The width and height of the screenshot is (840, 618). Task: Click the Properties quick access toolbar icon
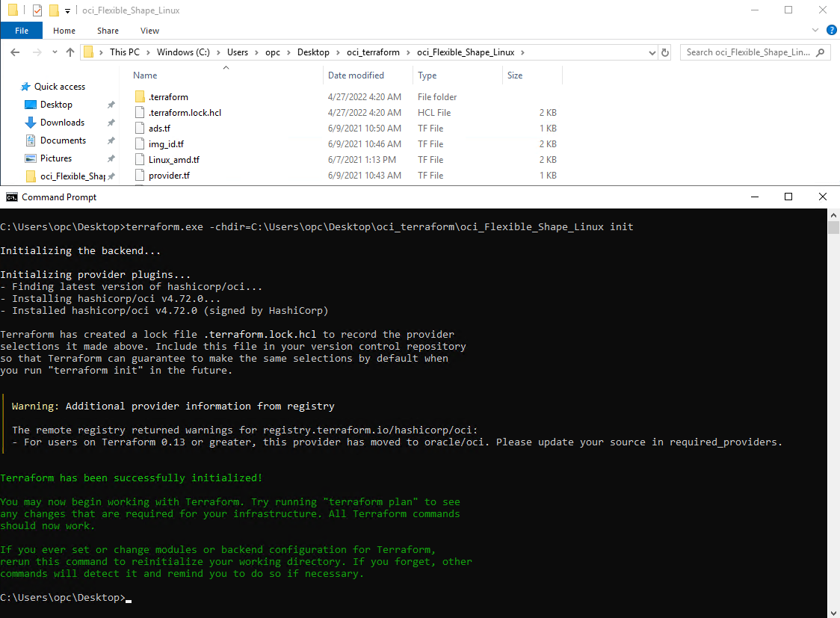tap(37, 10)
